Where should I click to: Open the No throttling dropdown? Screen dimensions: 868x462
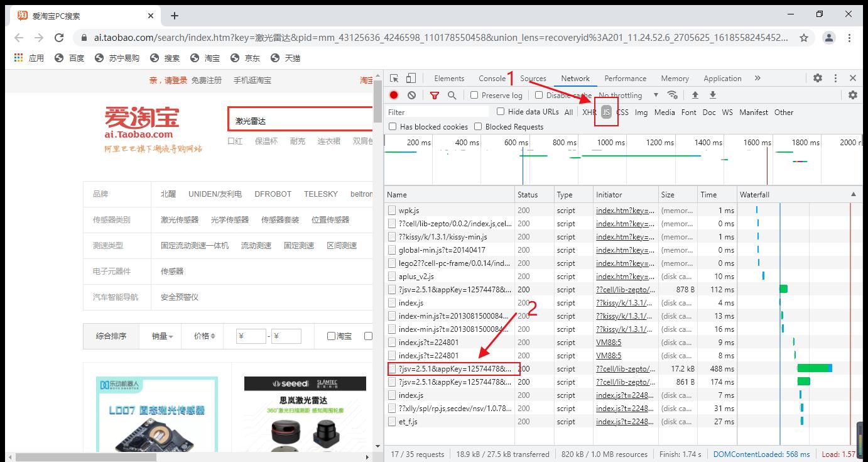tap(629, 96)
